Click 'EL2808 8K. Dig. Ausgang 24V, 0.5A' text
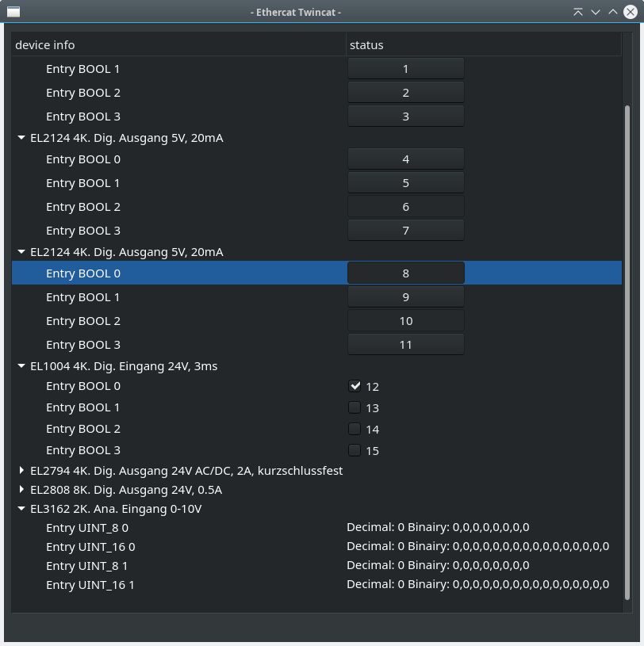The height and width of the screenshot is (646, 644). coord(126,489)
